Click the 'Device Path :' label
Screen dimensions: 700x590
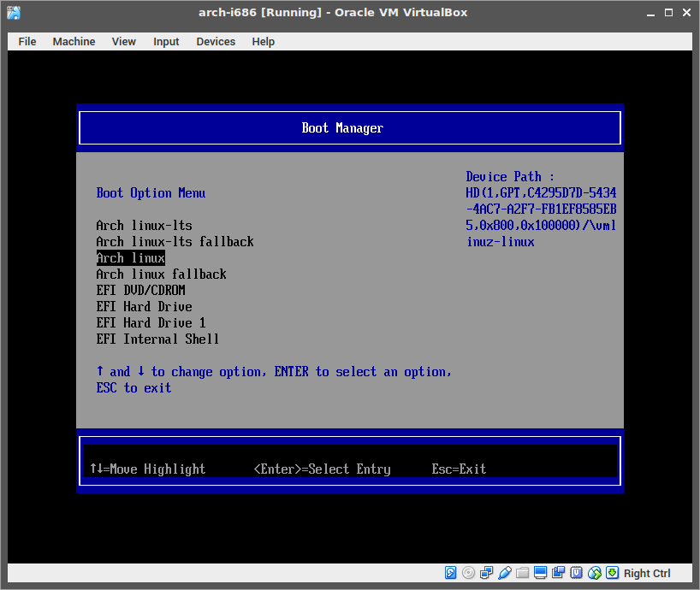coord(510,177)
